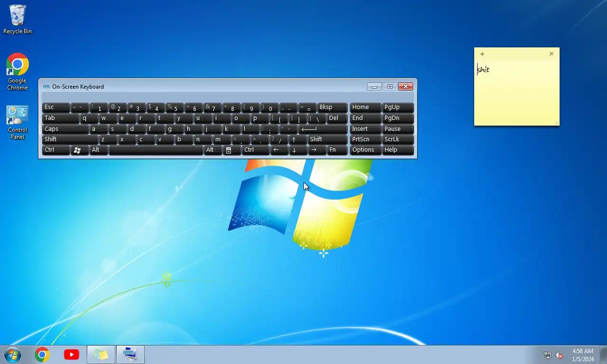Click the Show desktop strip

point(603,355)
